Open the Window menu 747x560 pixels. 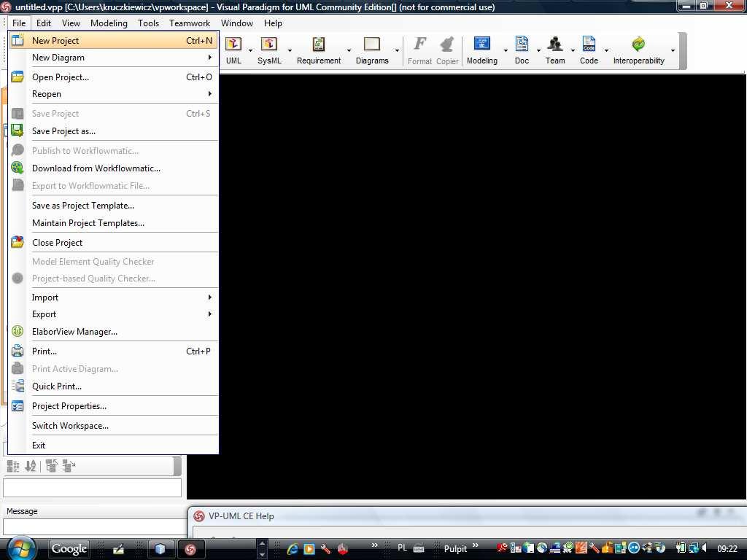pyautogui.click(x=237, y=23)
